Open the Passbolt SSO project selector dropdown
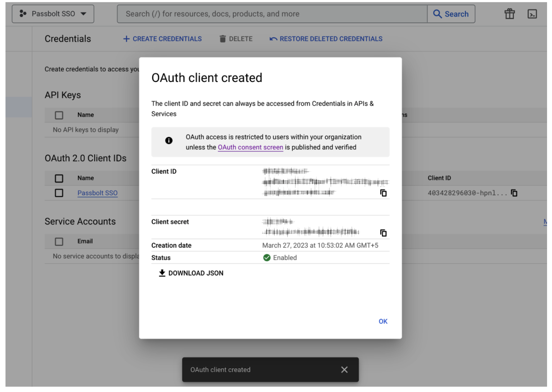 tap(53, 14)
